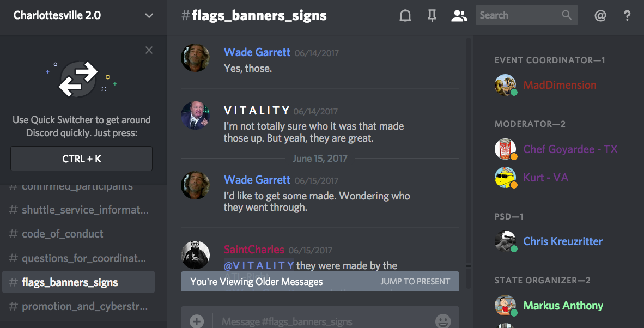The height and width of the screenshot is (328, 644).
Task: Click the plus upload attachment icon
Action: point(197,321)
